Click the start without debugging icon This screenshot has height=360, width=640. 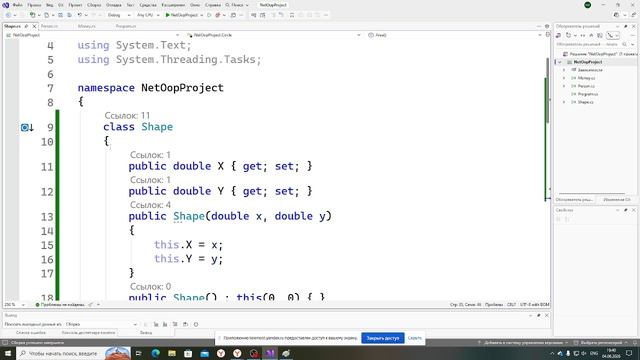click(x=209, y=15)
